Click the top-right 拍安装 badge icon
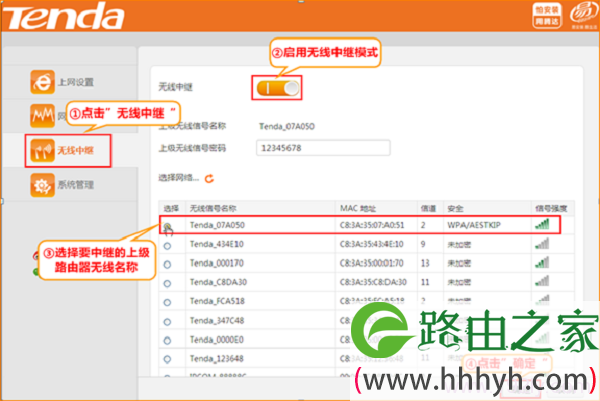Screen dimensions: 600x401 [547, 15]
